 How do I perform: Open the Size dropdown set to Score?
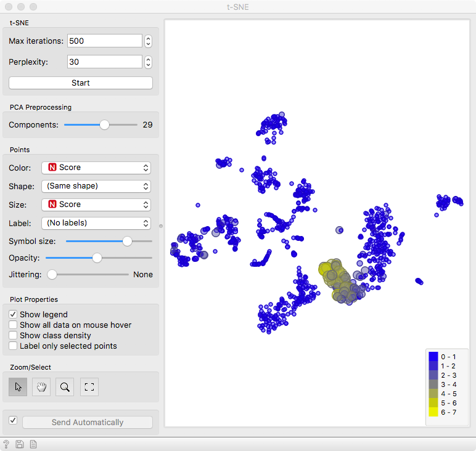(96, 205)
